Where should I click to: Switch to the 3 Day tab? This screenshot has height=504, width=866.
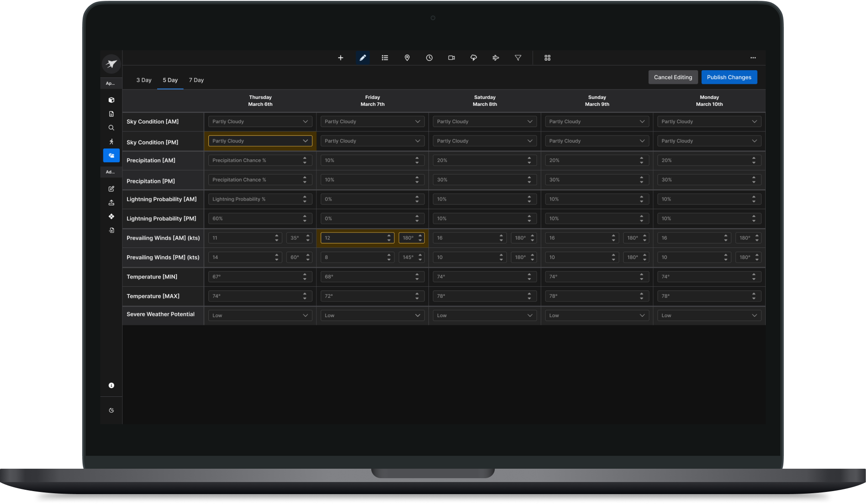click(144, 80)
